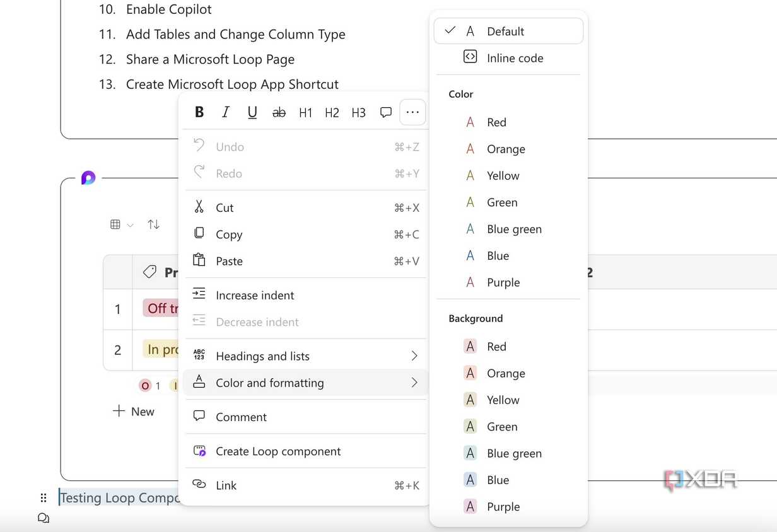Image resolution: width=777 pixels, height=532 pixels.
Task: Open the table view dropdown
Action: (122, 224)
